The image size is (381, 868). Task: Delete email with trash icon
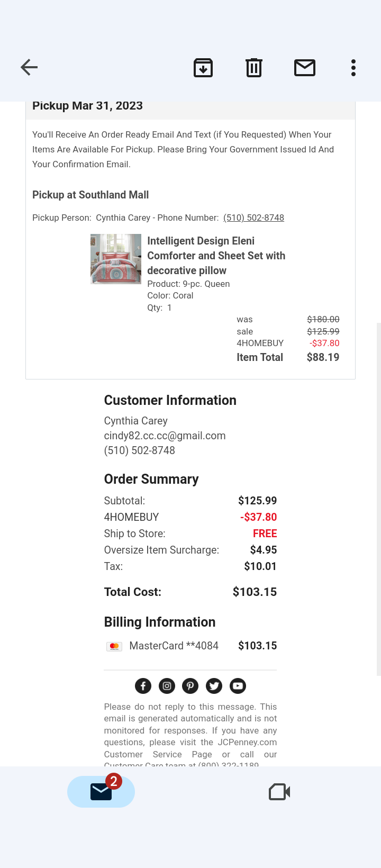254,68
